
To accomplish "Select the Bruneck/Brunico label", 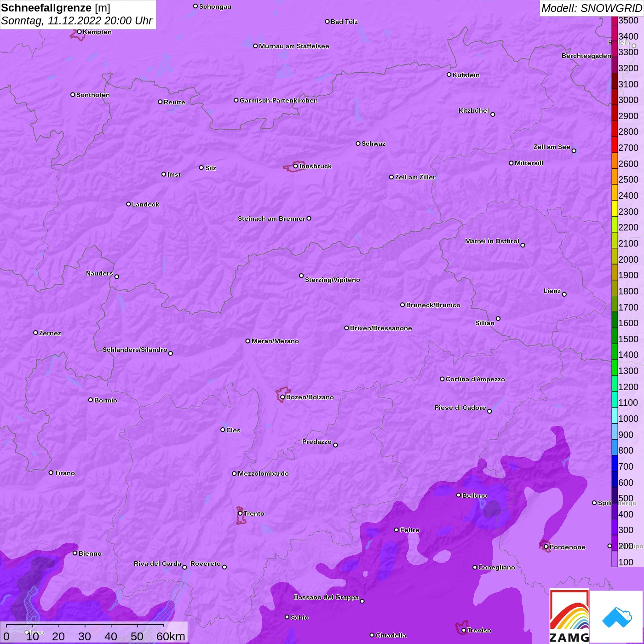I will click(x=433, y=305).
